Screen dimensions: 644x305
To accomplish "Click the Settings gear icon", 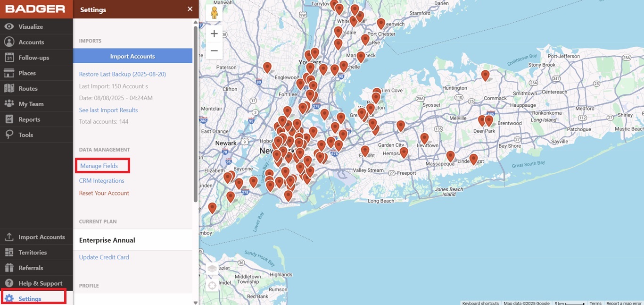I will pos(9,298).
